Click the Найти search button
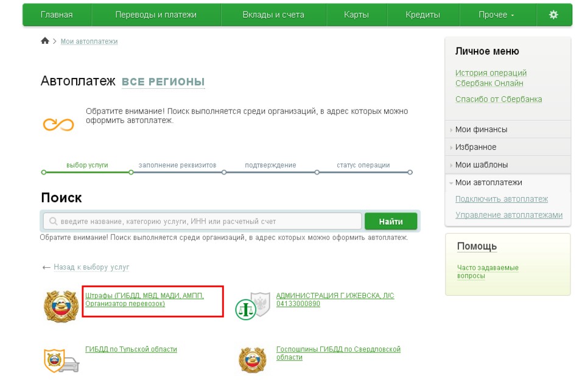Screen dimensions: 582x392 (x=391, y=222)
